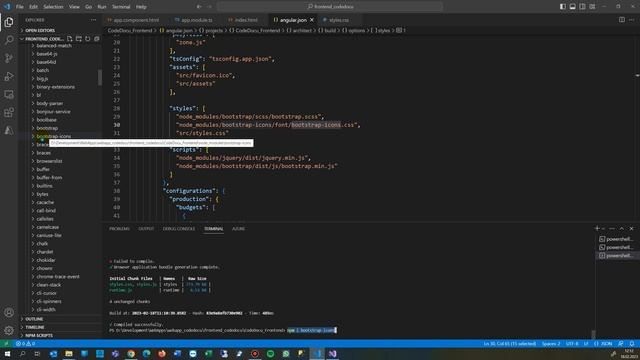Expand NPM Scripts section
Image resolution: width=640 pixels, height=360 pixels.
(39, 336)
